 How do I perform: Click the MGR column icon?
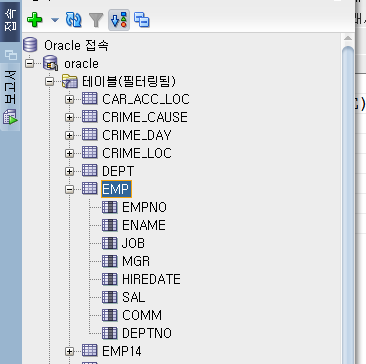click(109, 261)
